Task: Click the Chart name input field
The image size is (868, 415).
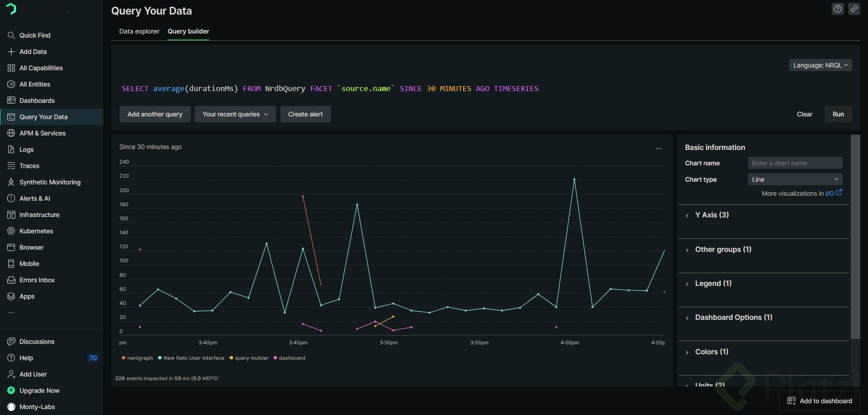Action: pyautogui.click(x=795, y=163)
